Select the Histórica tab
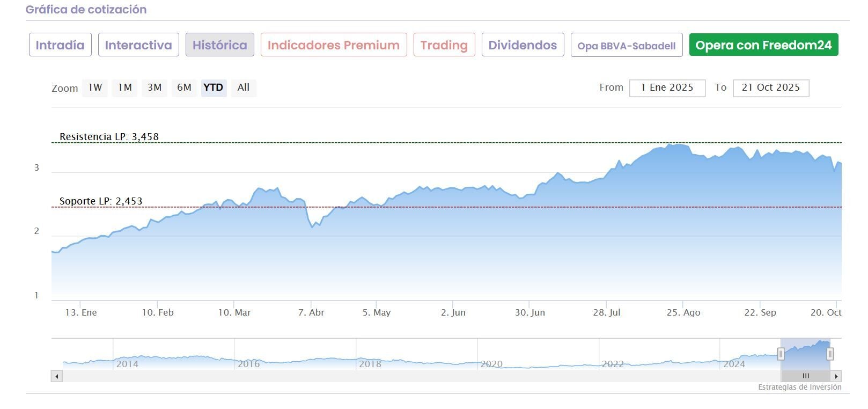The width and height of the screenshot is (868, 409). [220, 45]
